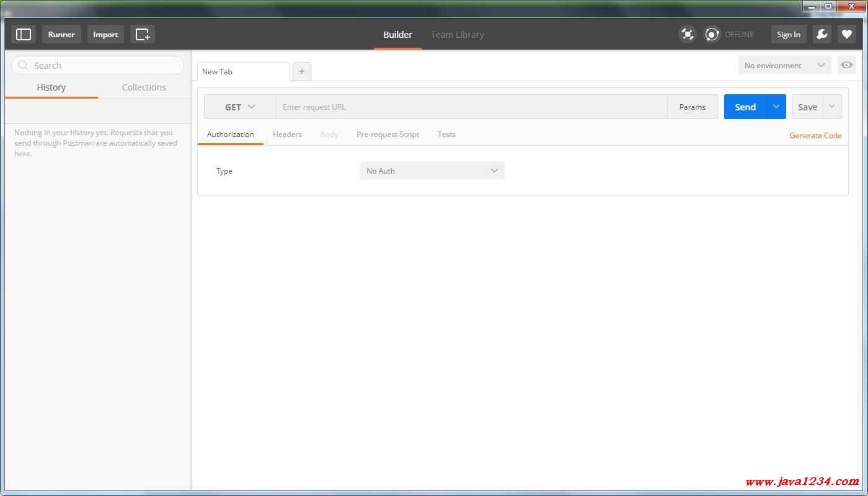
Task: Click the heart icon in the header
Action: (x=846, y=35)
